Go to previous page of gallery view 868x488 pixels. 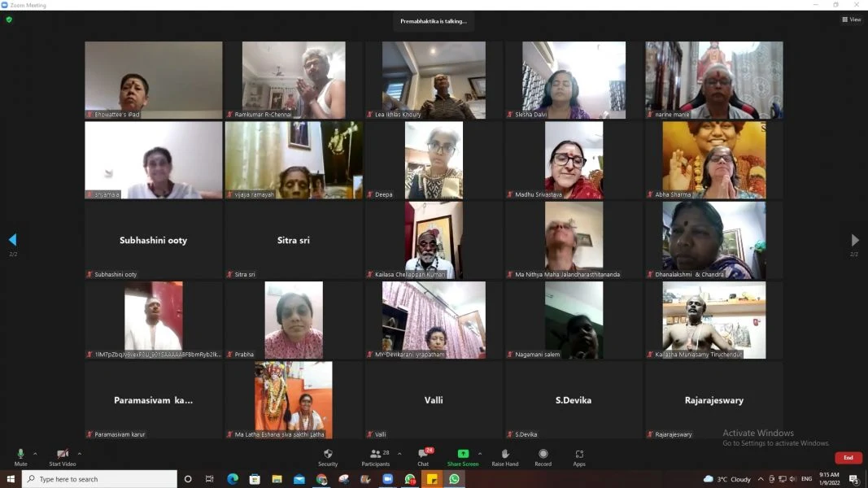pyautogui.click(x=13, y=240)
